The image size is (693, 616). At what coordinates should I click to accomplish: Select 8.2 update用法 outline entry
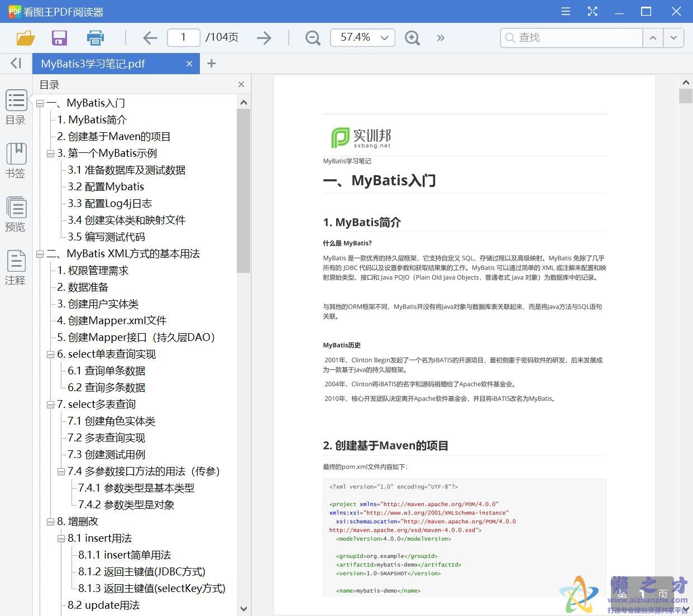(103, 605)
